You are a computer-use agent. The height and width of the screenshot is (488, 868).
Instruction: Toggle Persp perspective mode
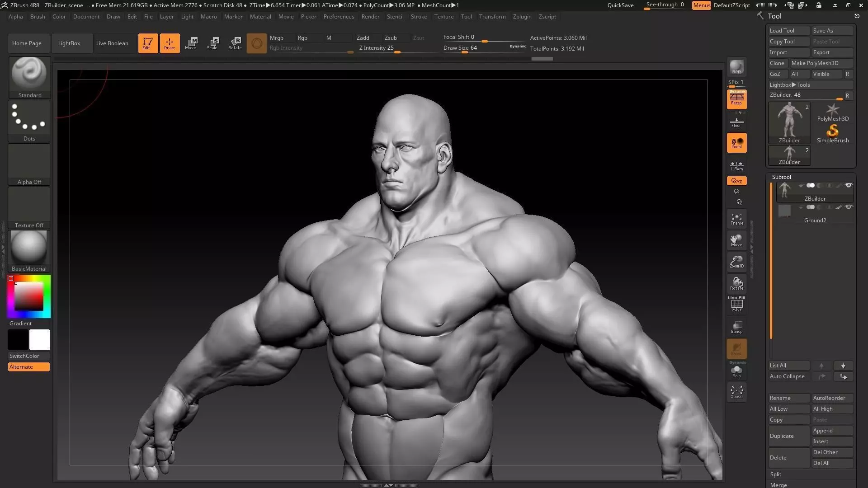pyautogui.click(x=736, y=99)
